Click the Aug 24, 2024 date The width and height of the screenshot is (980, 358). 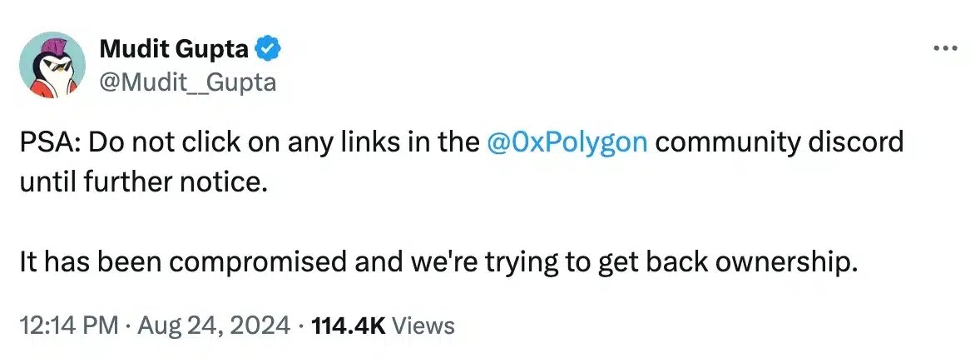[211, 325]
